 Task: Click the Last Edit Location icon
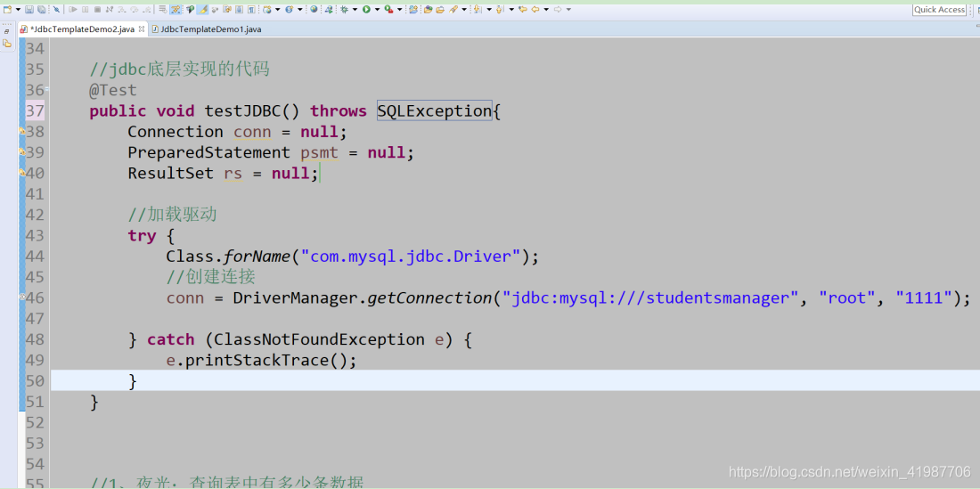[523, 10]
